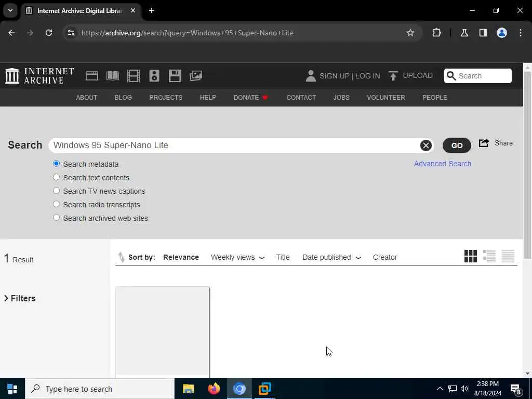
Task: Go back to previous page
Action: pyautogui.click(x=11, y=33)
